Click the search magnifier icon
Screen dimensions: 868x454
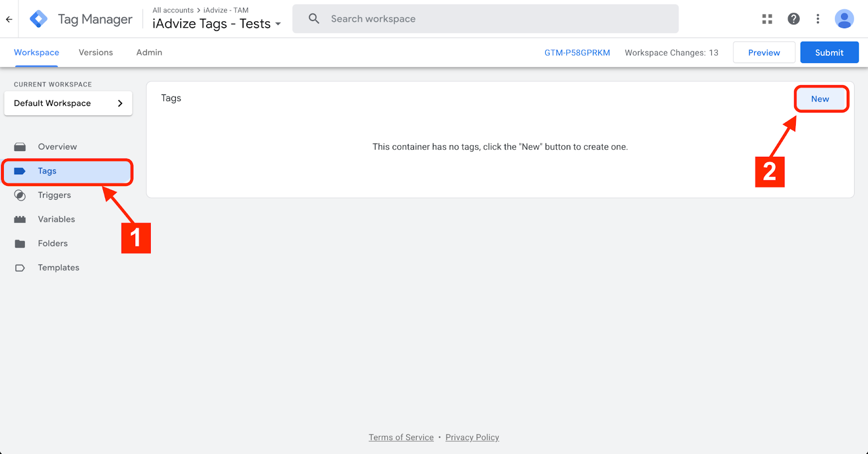(x=314, y=19)
